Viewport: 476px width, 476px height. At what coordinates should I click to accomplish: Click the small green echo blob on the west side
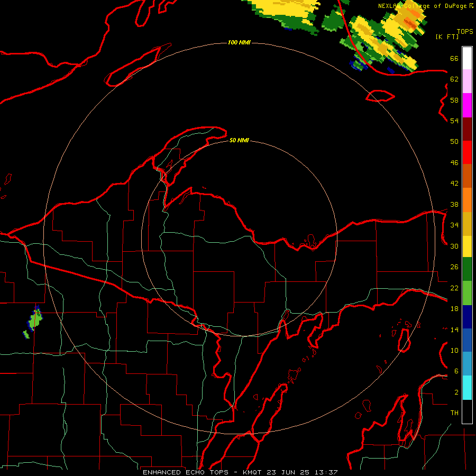click(x=35, y=318)
